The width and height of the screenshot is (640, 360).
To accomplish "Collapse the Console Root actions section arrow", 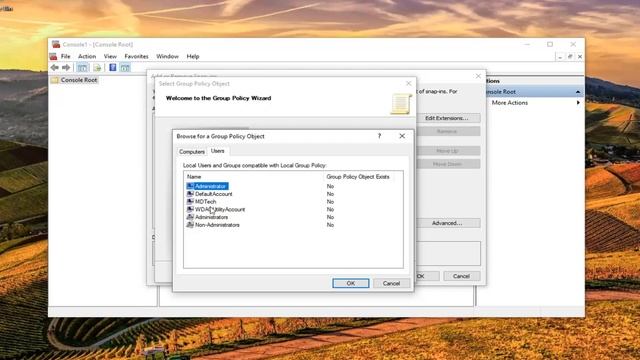I will (578, 92).
